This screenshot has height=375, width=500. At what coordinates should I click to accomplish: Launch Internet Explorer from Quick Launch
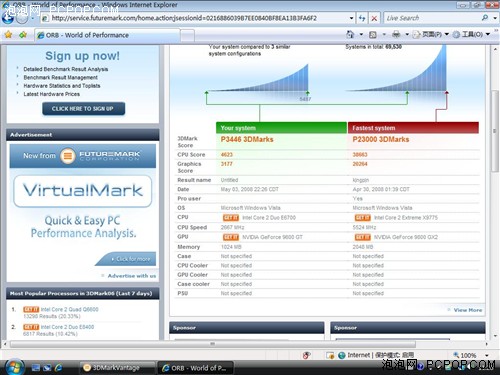(x=59, y=368)
